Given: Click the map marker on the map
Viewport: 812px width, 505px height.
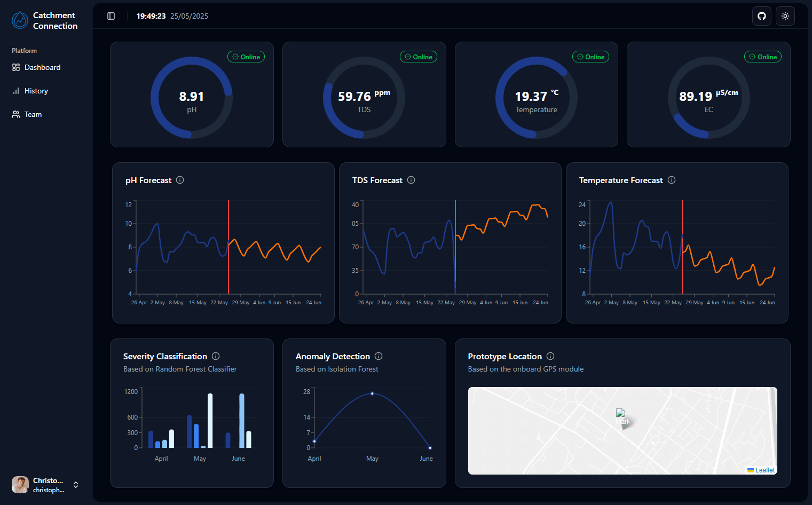Looking at the screenshot, I should [x=622, y=417].
